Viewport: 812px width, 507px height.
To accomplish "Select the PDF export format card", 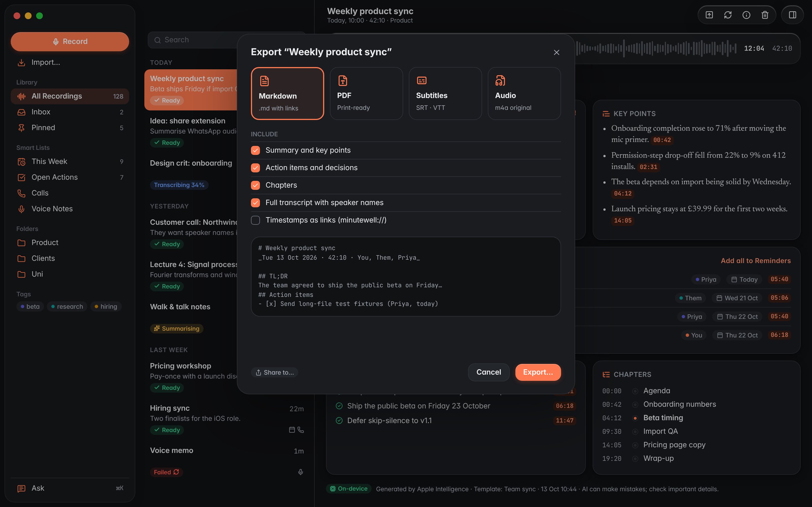I will 367,93.
